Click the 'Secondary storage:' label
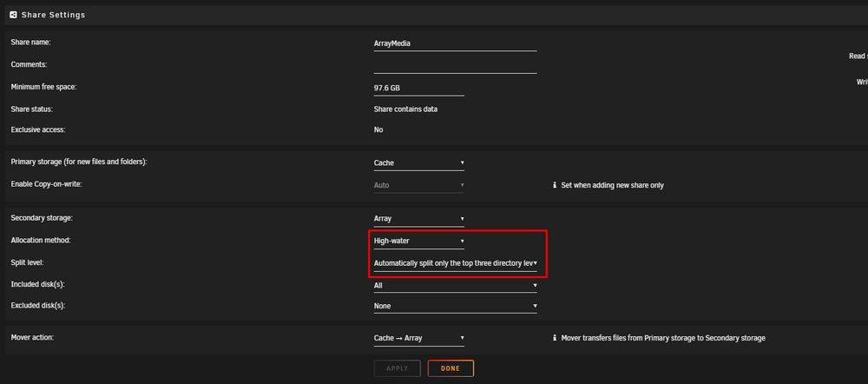Screen dimensions: 868x384 pyautogui.click(x=42, y=218)
